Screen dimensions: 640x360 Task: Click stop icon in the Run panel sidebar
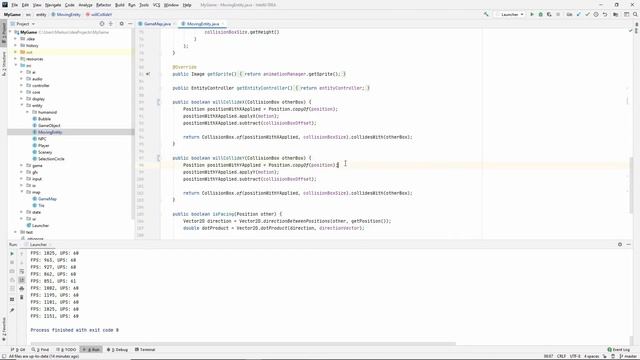12,262
